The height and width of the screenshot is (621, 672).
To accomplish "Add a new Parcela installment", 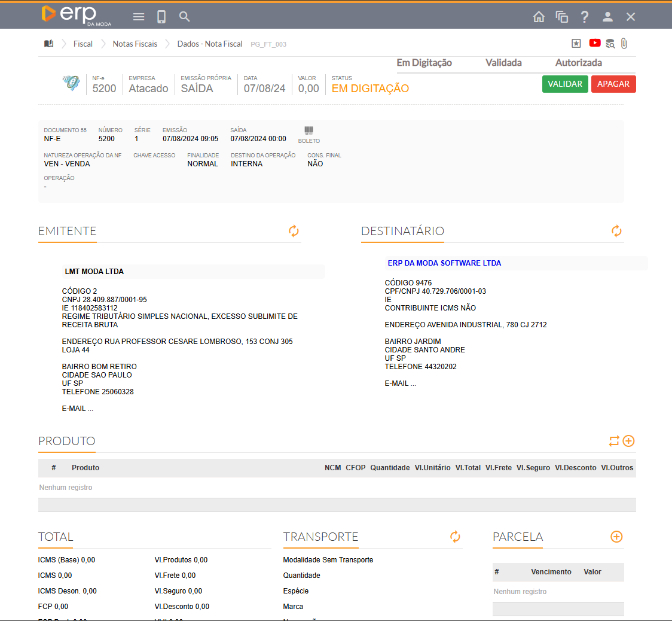I will pyautogui.click(x=616, y=537).
